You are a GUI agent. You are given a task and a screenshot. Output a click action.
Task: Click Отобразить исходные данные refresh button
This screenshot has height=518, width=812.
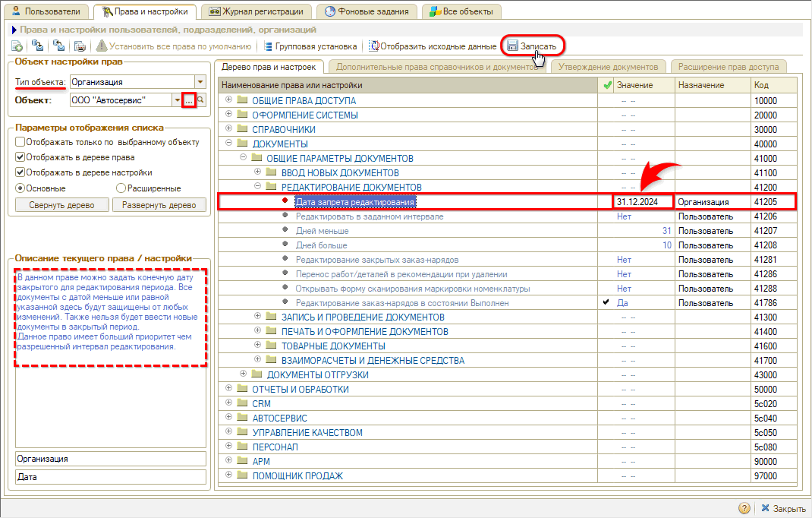pyautogui.click(x=433, y=46)
